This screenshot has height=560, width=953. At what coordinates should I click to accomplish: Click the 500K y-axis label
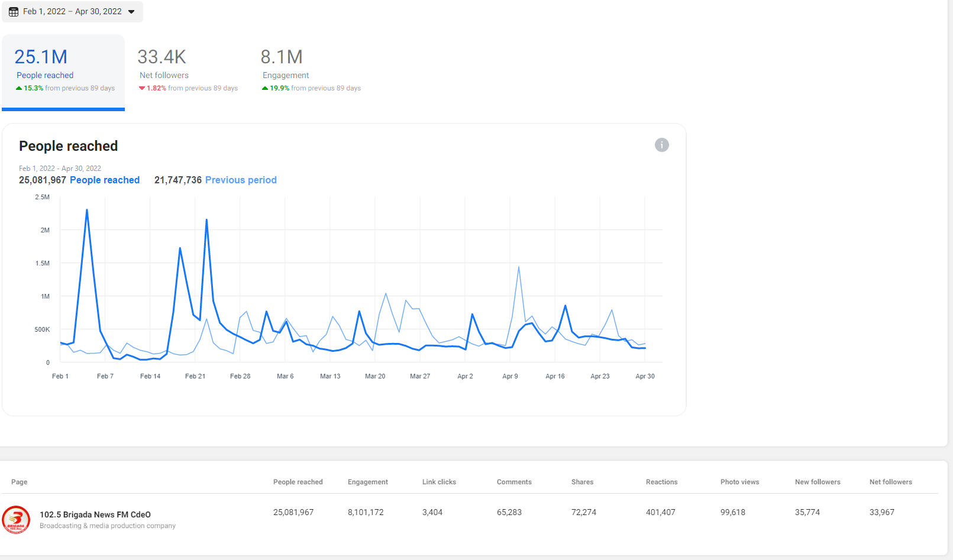42,329
